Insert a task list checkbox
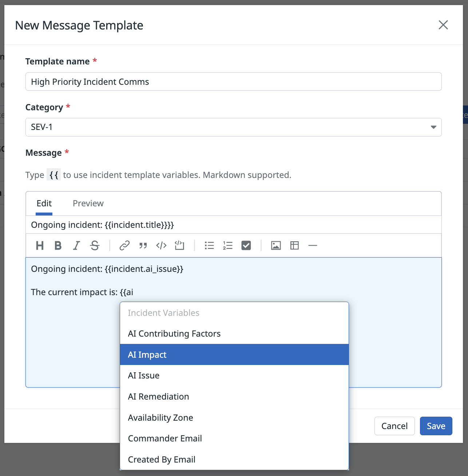This screenshot has width=468, height=476. click(246, 246)
